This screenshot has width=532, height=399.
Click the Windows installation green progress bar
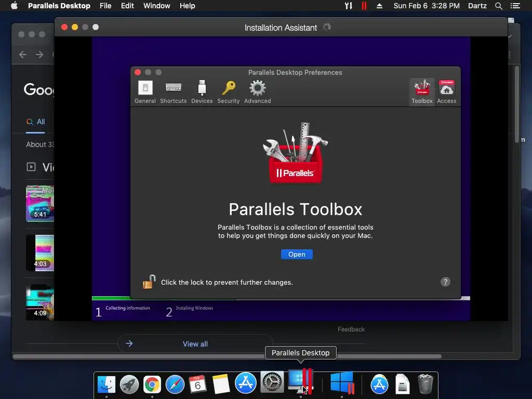pos(111,298)
